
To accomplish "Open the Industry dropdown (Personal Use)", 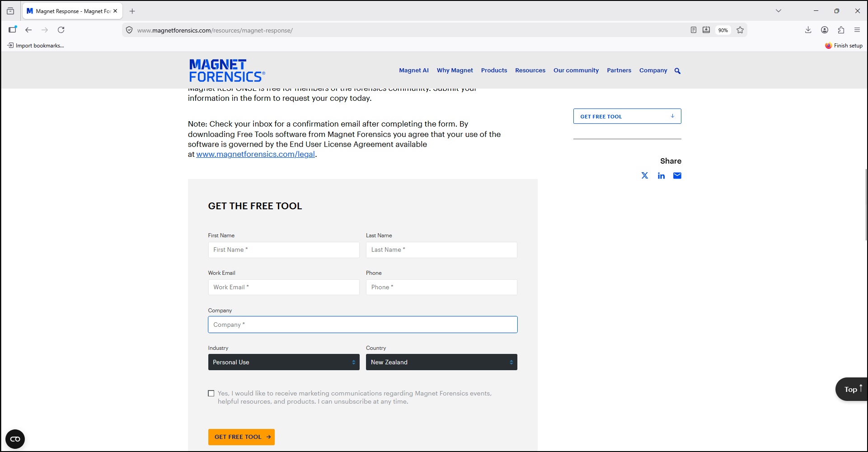I will point(284,362).
